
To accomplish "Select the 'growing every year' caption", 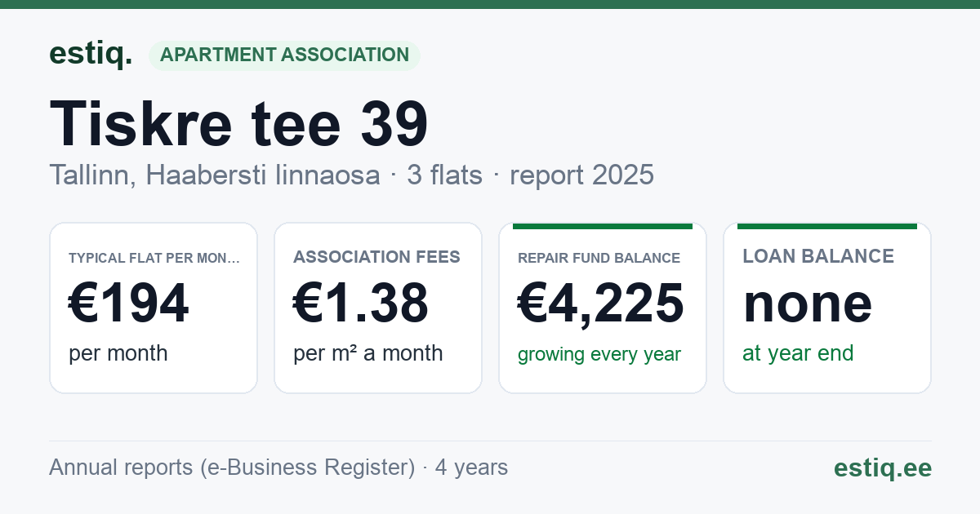I will [x=599, y=355].
